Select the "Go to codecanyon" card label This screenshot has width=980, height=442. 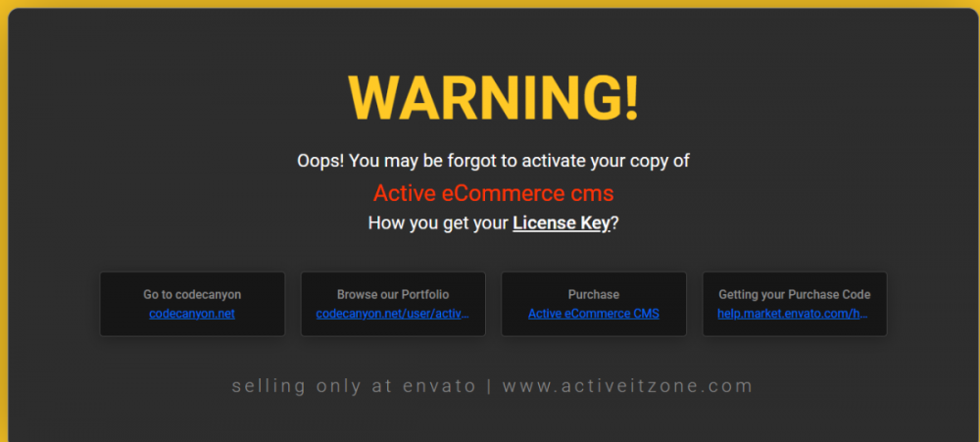(192, 294)
